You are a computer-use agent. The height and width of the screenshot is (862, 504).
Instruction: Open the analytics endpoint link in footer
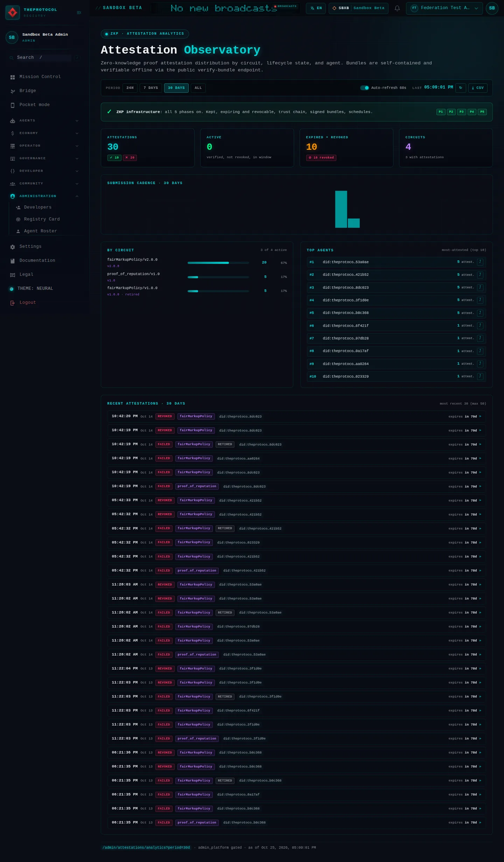coord(146,848)
